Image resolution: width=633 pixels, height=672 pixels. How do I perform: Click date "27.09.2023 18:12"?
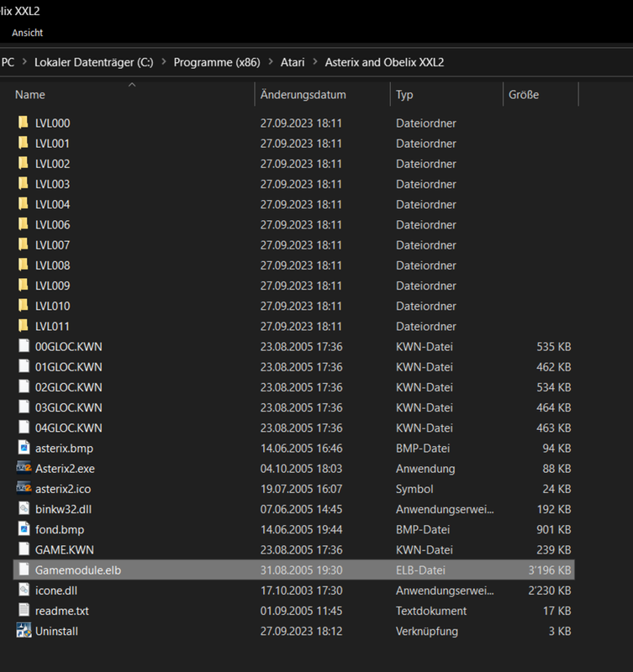tap(301, 632)
